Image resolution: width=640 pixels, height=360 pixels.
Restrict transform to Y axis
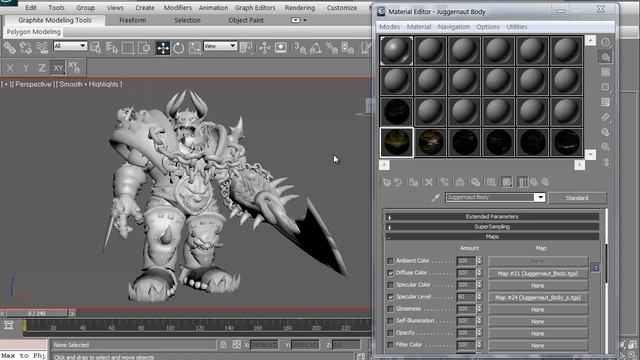point(26,68)
